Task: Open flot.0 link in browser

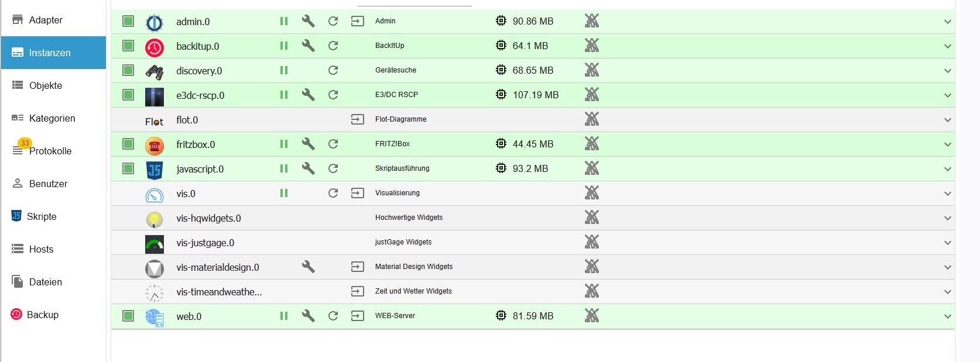Action: click(x=357, y=120)
